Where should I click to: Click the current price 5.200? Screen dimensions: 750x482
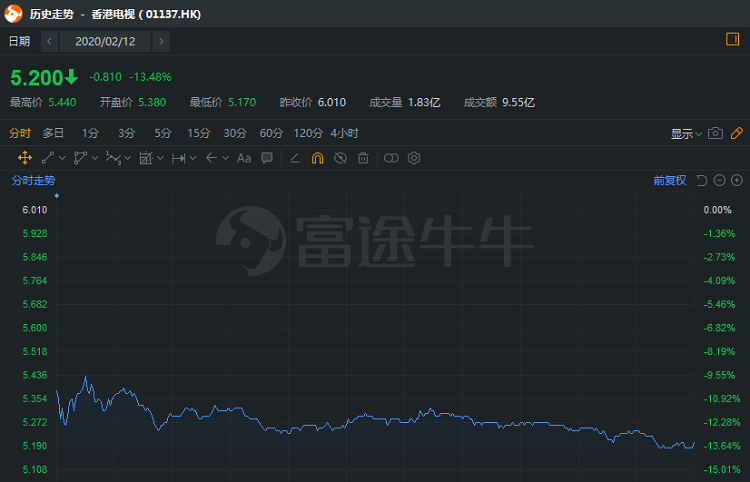click(x=37, y=77)
